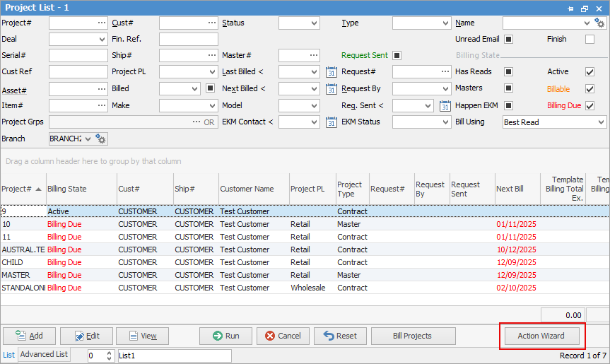
Task: Click the List1 name field
Action: click(x=175, y=356)
